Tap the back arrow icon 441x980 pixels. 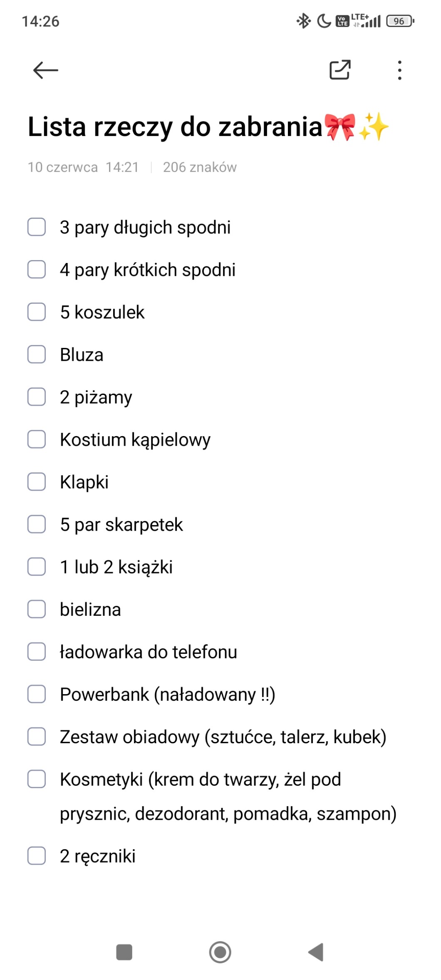[45, 70]
